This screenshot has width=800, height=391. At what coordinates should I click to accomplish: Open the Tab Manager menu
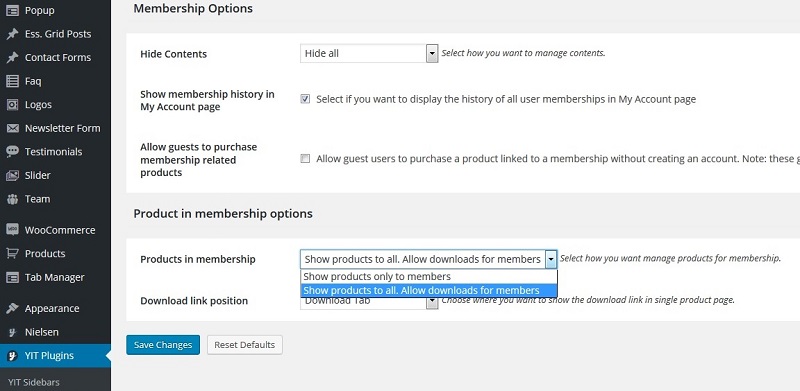tap(55, 277)
